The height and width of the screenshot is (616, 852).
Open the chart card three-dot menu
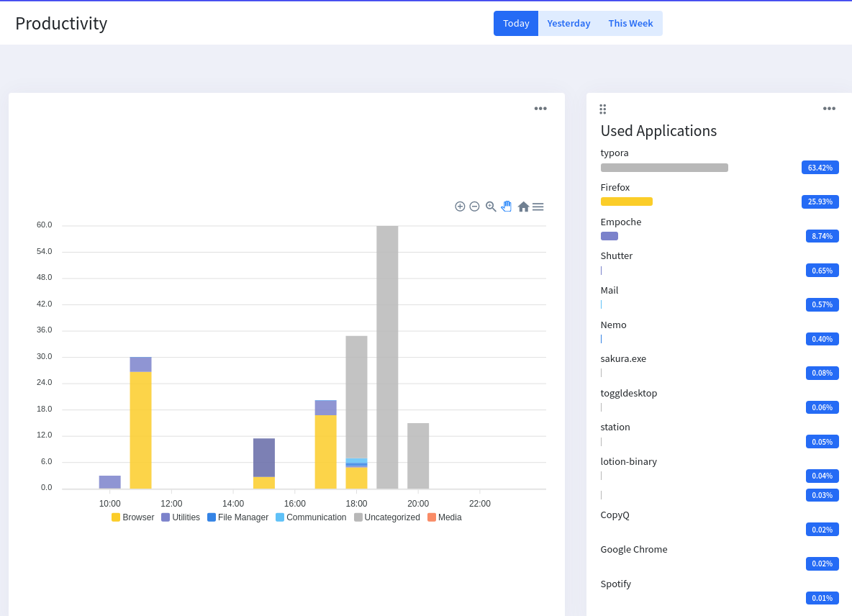click(x=540, y=109)
